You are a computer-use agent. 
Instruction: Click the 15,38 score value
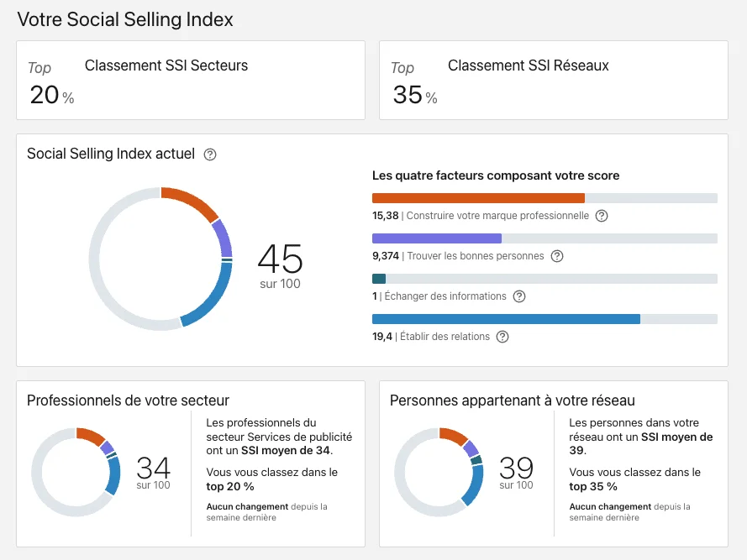pos(386,216)
